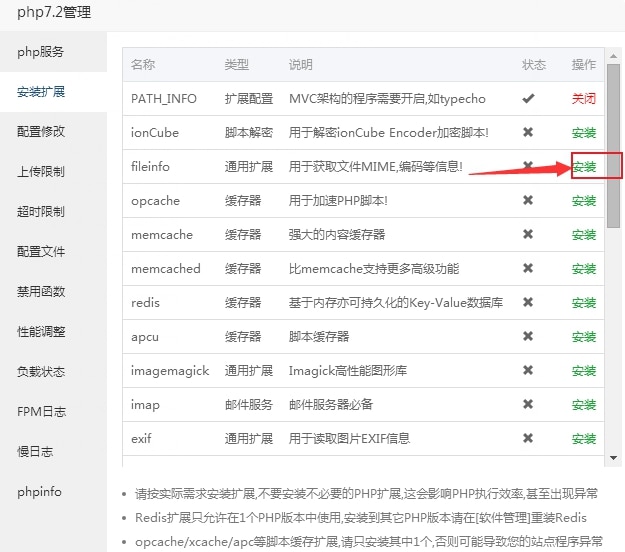625x552 pixels.
Task: Click the X status icon for fileinfo
Action: click(x=528, y=167)
